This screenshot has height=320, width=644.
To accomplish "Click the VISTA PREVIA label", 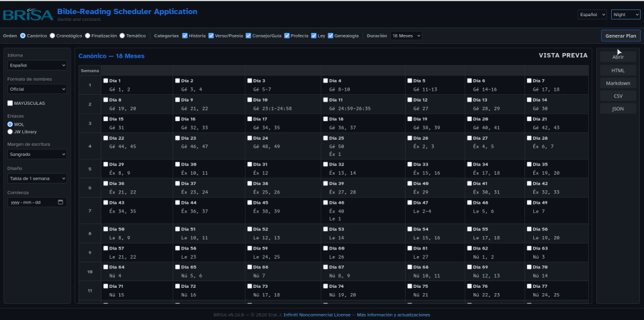I will [x=563, y=56].
